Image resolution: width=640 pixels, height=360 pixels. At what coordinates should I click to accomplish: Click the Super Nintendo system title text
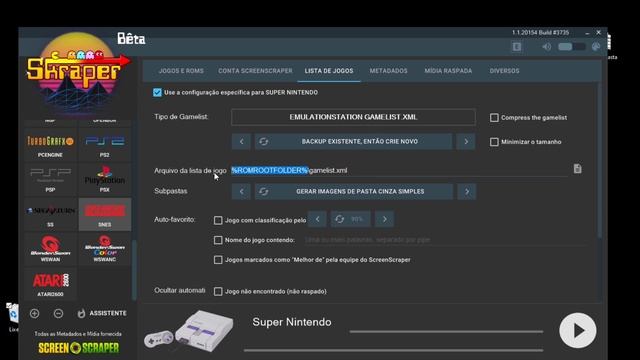(292, 322)
